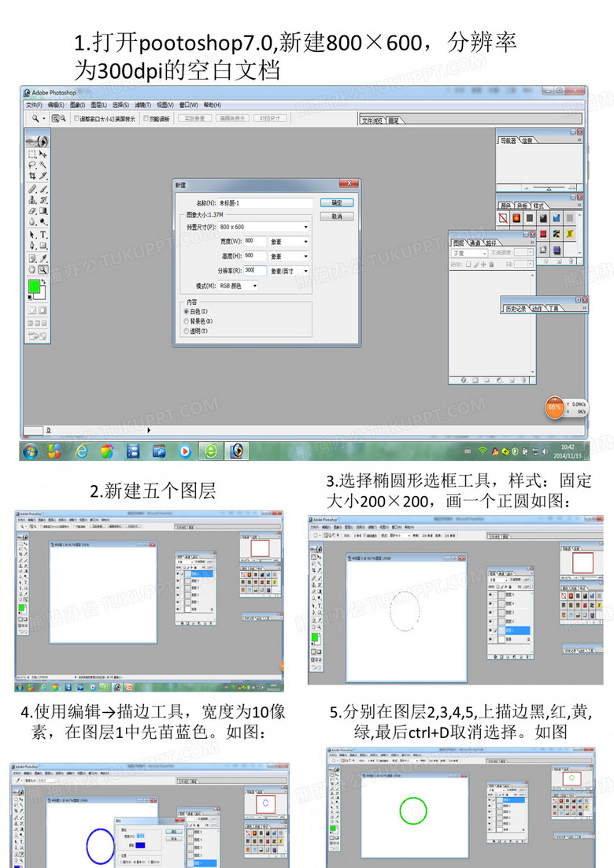The image size is (614, 868).
Task: Select the Hand tool in step 1 toolbox
Action: (32, 269)
